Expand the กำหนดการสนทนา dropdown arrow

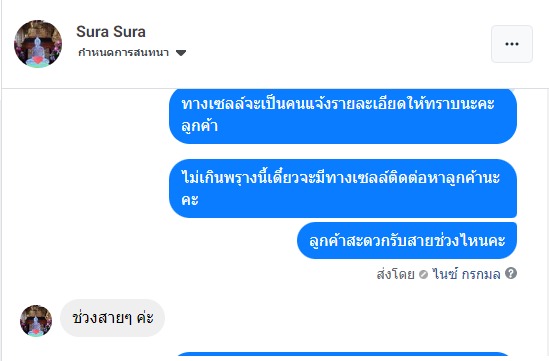(181, 53)
